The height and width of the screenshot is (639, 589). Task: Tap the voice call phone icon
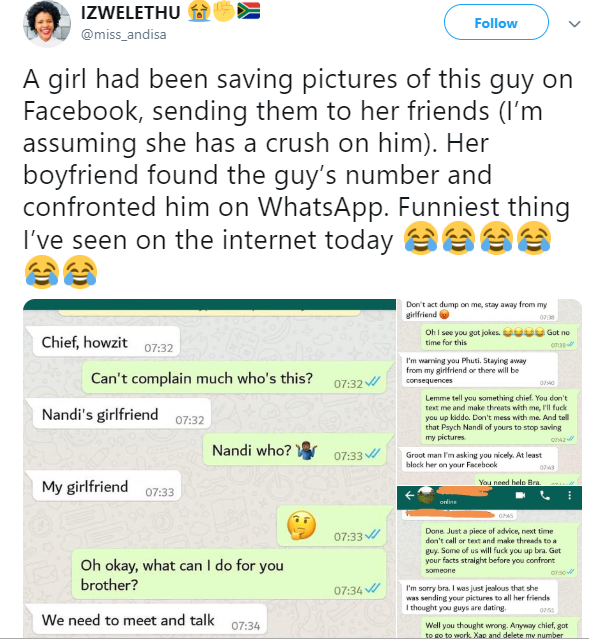coord(545,495)
